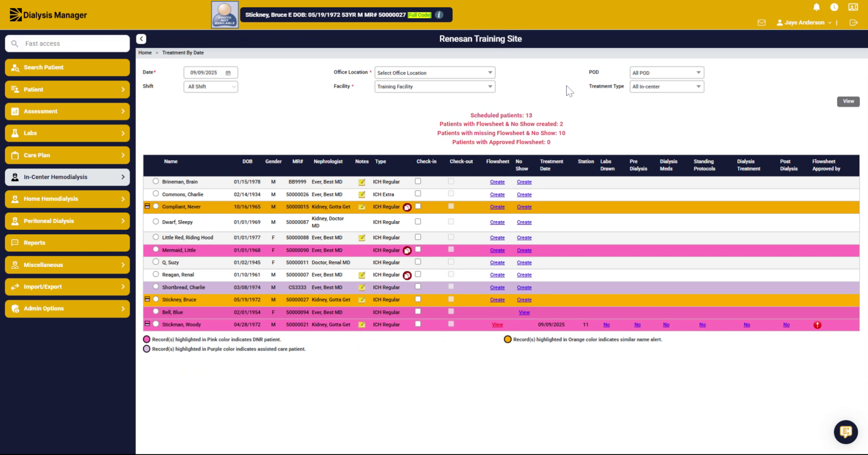The image size is (868, 455).
Task: Open the Office Location dropdown
Action: (435, 73)
